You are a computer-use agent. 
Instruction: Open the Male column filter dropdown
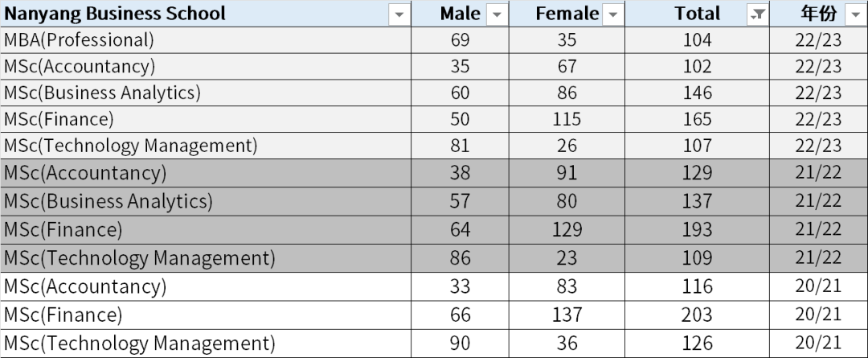pyautogui.click(x=497, y=14)
